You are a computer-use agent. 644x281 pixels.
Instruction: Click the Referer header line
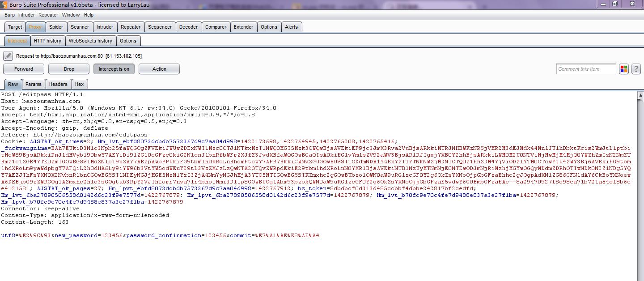(x=74, y=135)
